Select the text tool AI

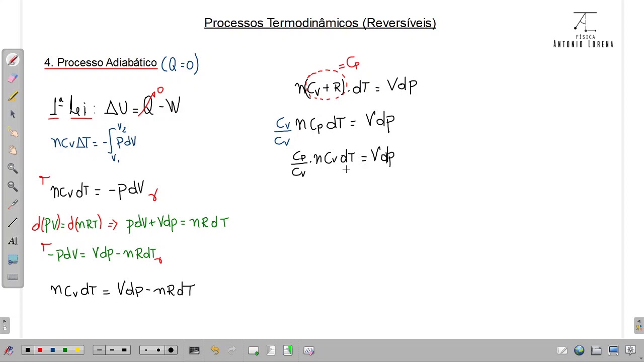click(x=13, y=241)
